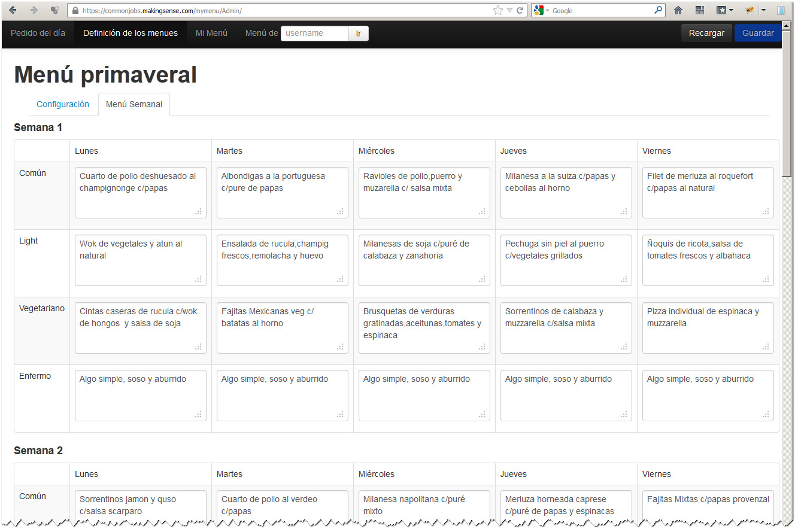
Task: Open the search engine selector dropdown arrow
Action: [x=547, y=11]
